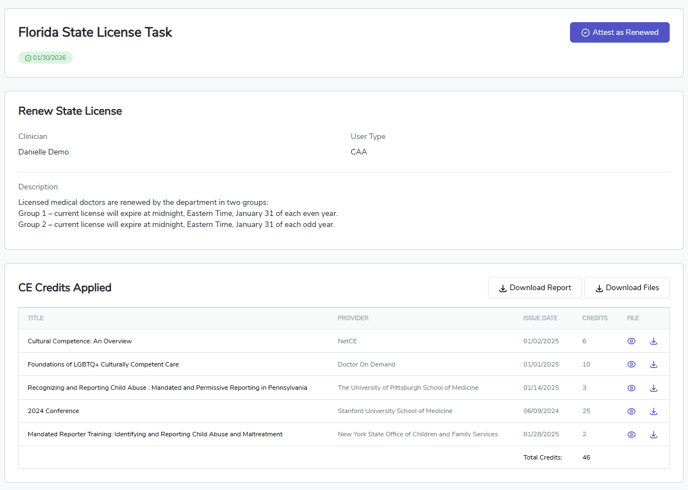Select Foundations of LGBTQ+ Culturally Competent Care title
Screen dimensions: 688x490
point(103,365)
